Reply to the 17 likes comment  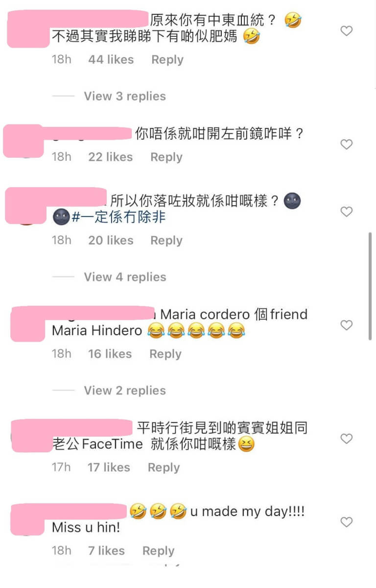click(164, 468)
